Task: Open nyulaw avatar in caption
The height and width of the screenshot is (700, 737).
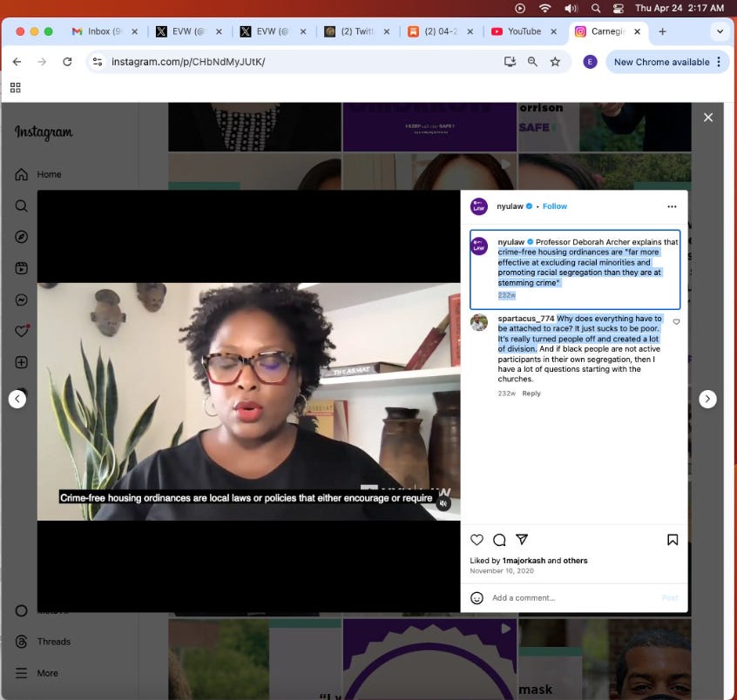Action: tap(479, 246)
